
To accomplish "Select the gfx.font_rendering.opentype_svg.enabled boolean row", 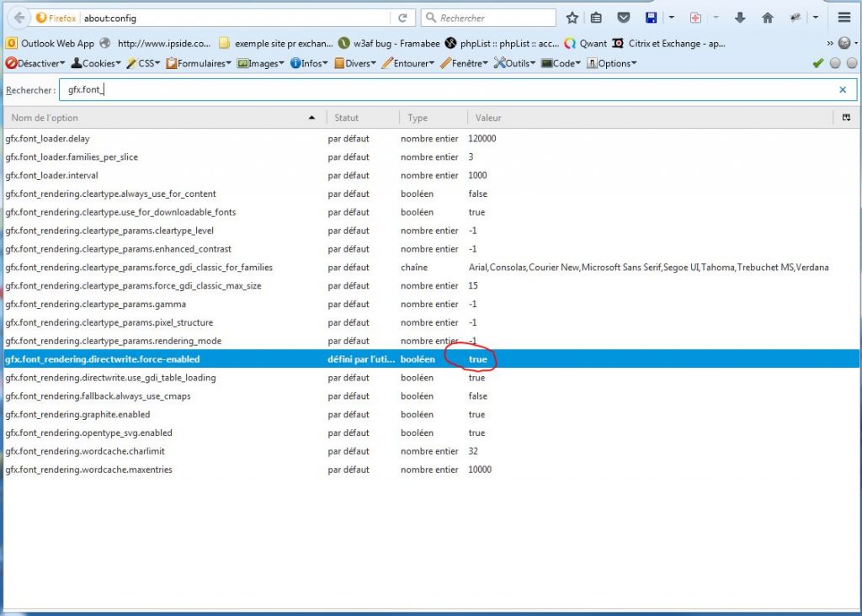I will tap(88, 433).
